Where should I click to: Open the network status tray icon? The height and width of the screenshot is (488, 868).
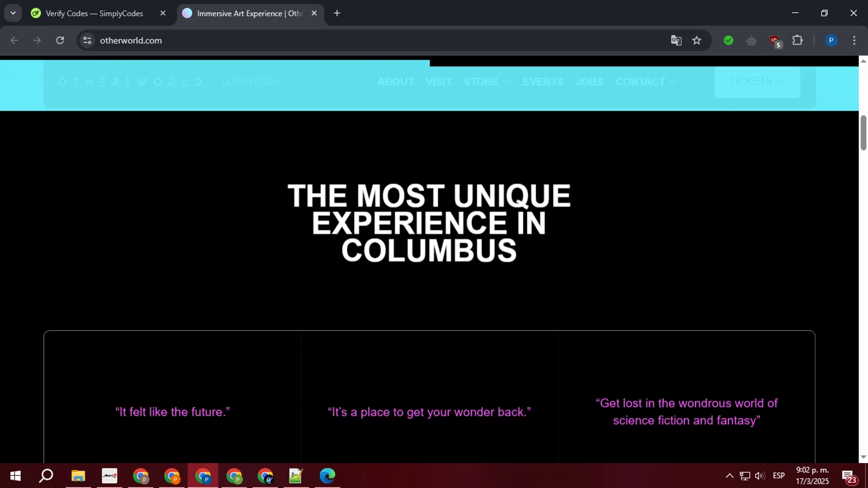745,476
